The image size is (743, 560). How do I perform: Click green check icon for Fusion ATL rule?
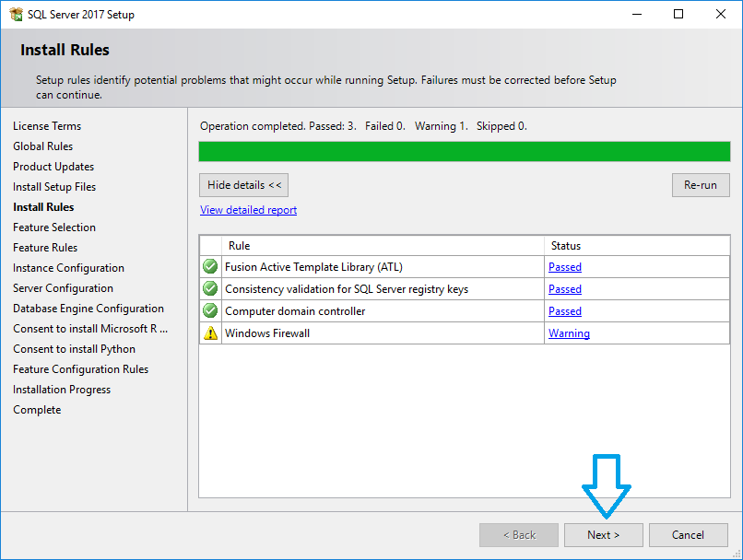tap(210, 267)
